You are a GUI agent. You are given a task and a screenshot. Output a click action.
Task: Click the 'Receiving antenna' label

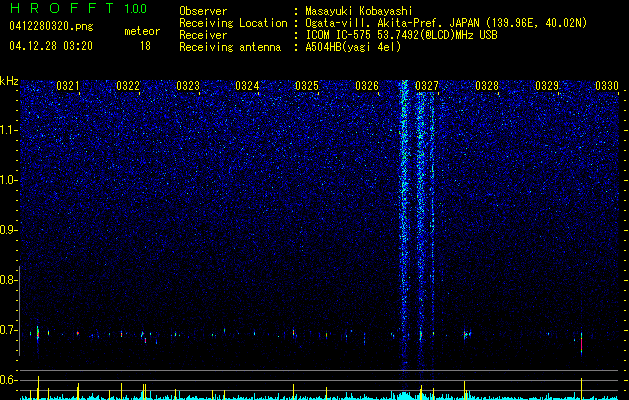[230, 47]
